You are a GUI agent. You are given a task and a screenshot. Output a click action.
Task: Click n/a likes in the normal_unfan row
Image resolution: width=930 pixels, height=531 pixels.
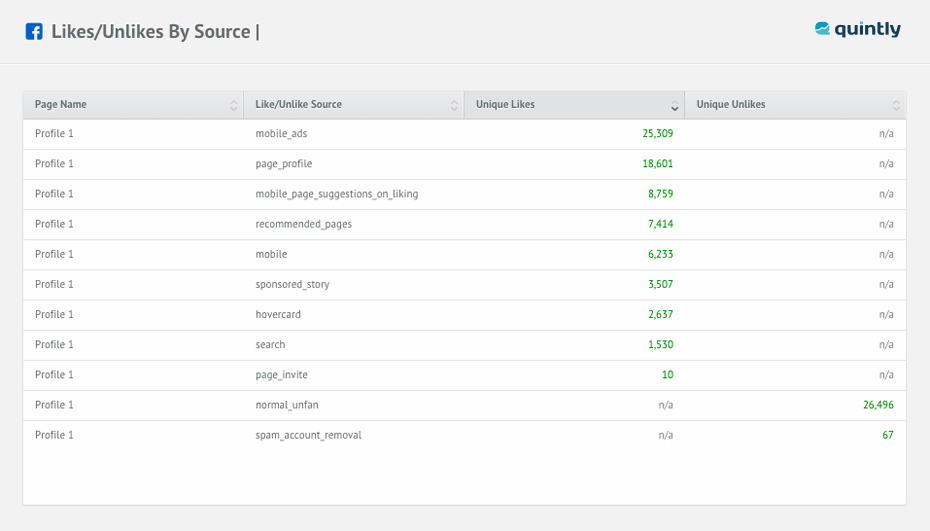[x=665, y=405]
